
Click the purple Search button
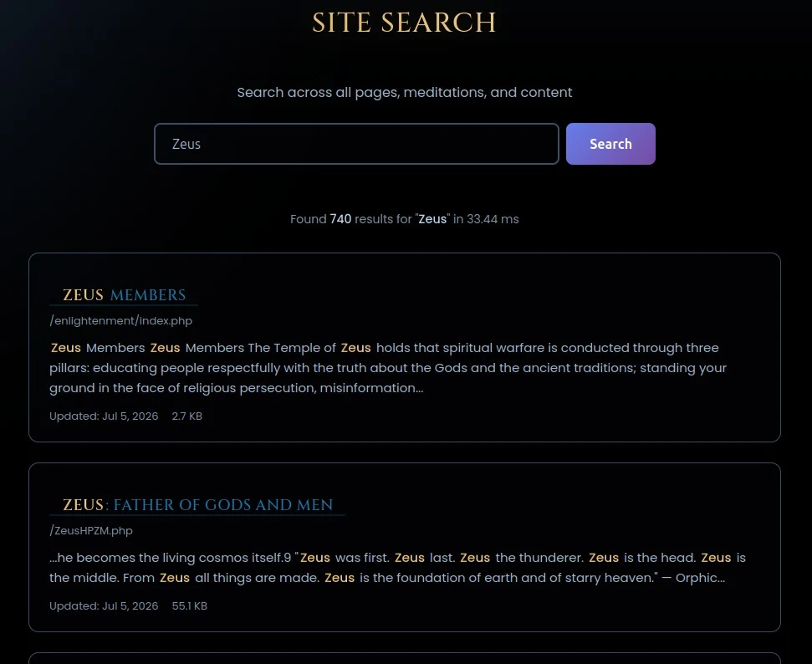point(610,144)
